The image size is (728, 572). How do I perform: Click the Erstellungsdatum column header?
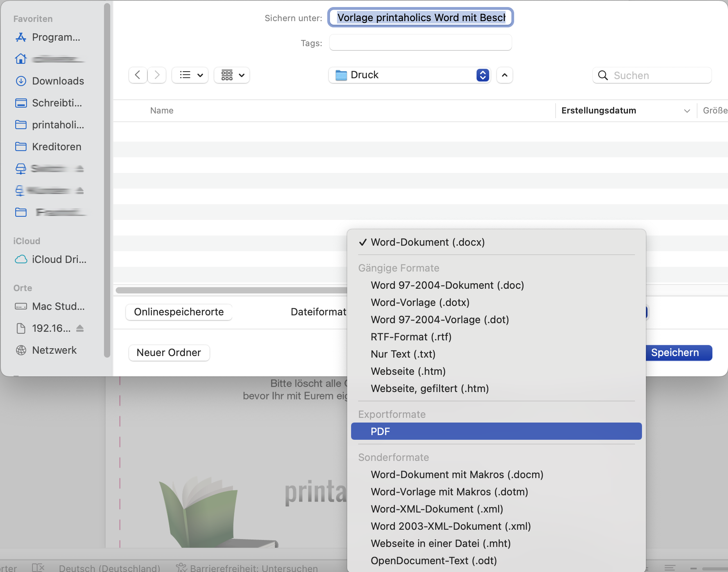(x=599, y=111)
